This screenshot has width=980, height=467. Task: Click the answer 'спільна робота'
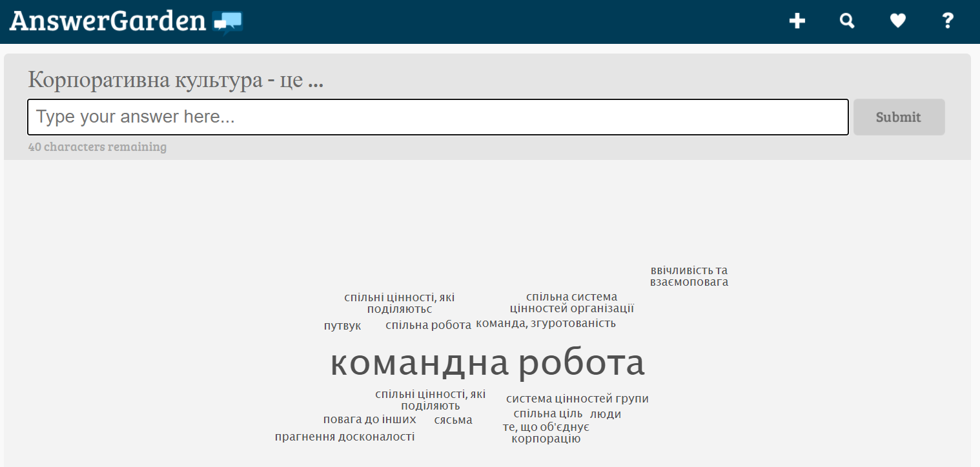[x=428, y=325]
